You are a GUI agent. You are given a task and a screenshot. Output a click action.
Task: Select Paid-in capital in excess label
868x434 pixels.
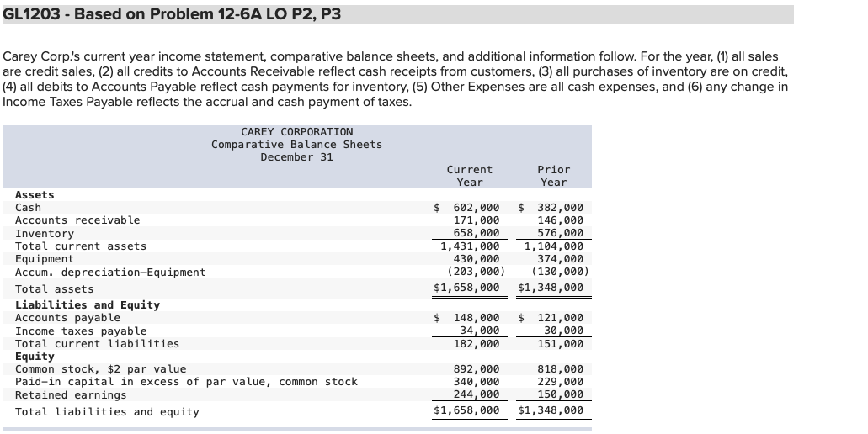(187, 382)
